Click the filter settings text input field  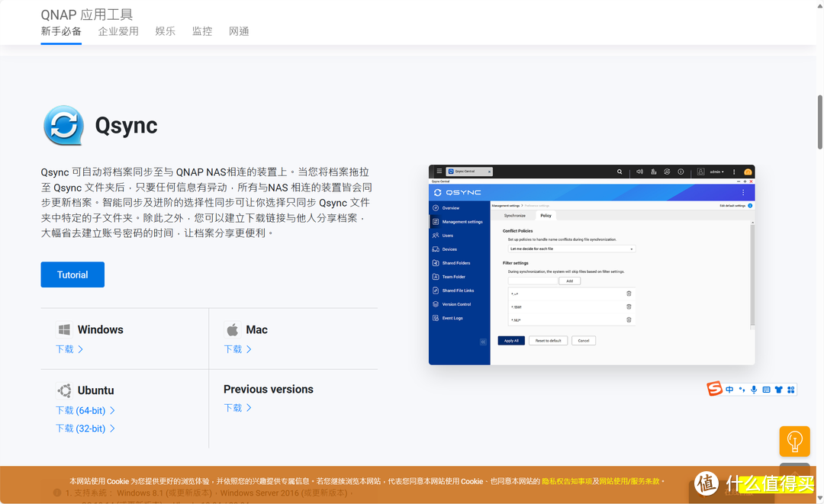(533, 281)
